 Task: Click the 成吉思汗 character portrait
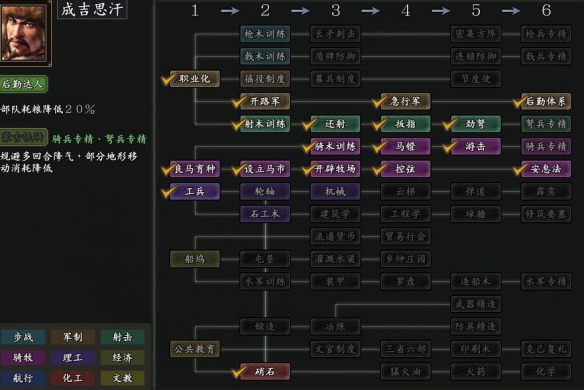click(x=24, y=32)
